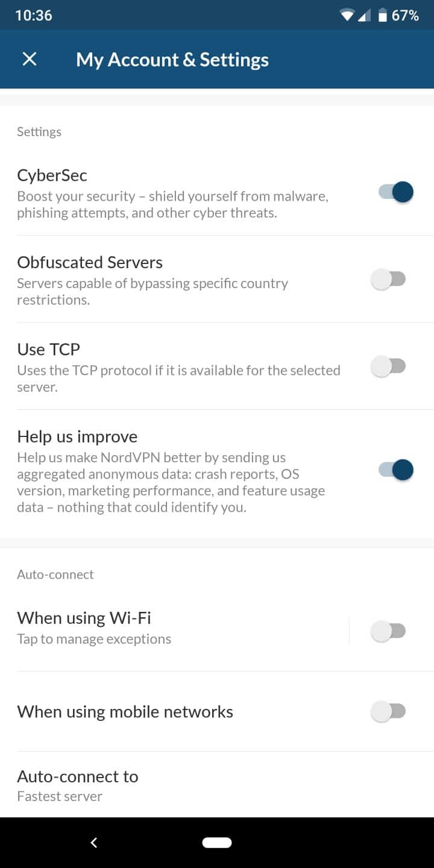This screenshot has height=868, width=434.
Task: Tap the Help us improve description text
Action: click(x=171, y=482)
